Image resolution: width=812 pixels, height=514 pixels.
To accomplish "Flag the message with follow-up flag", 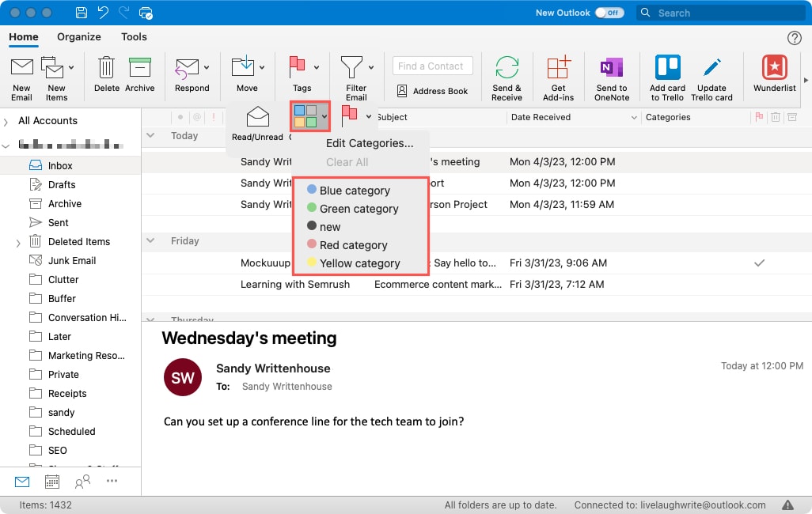I will point(351,115).
